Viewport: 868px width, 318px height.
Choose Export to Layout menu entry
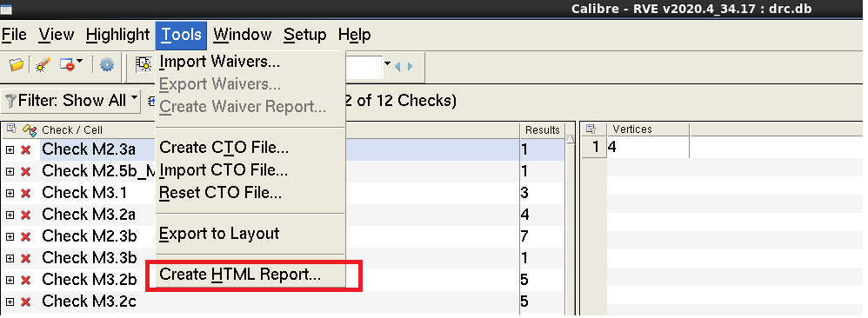250,234
